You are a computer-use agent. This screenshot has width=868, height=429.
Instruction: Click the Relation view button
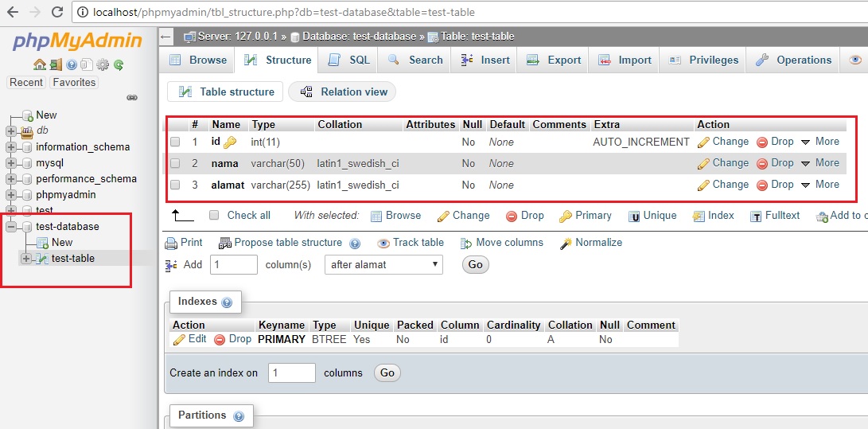point(343,92)
